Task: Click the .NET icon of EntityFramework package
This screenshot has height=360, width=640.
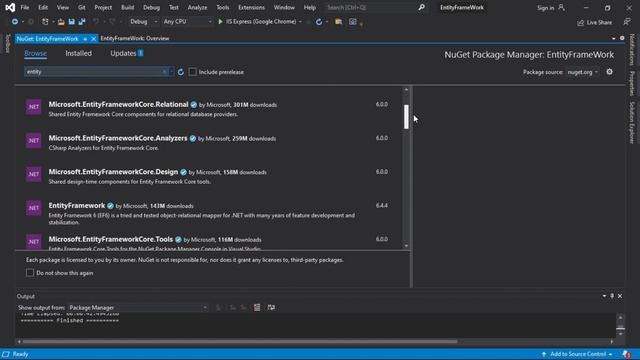Action: (x=33, y=208)
